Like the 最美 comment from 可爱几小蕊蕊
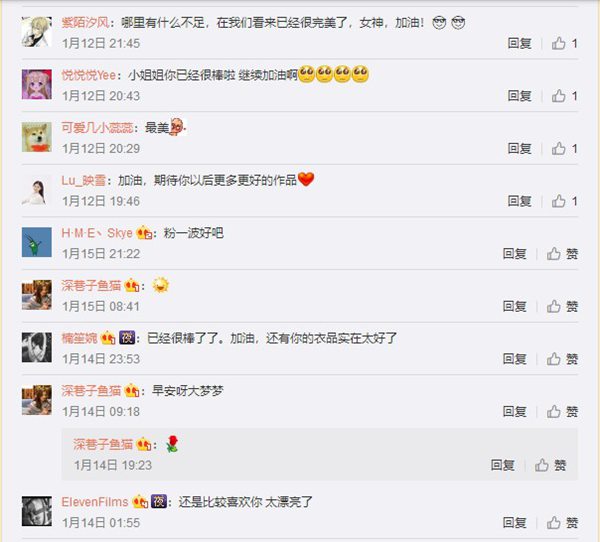Image resolution: width=600 pixels, height=542 pixels. tap(564, 149)
